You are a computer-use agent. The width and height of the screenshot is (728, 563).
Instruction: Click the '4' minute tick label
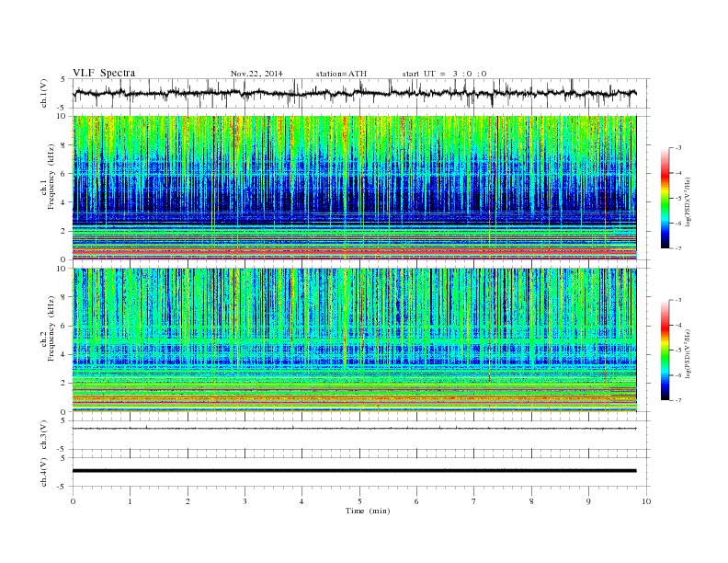pos(301,501)
